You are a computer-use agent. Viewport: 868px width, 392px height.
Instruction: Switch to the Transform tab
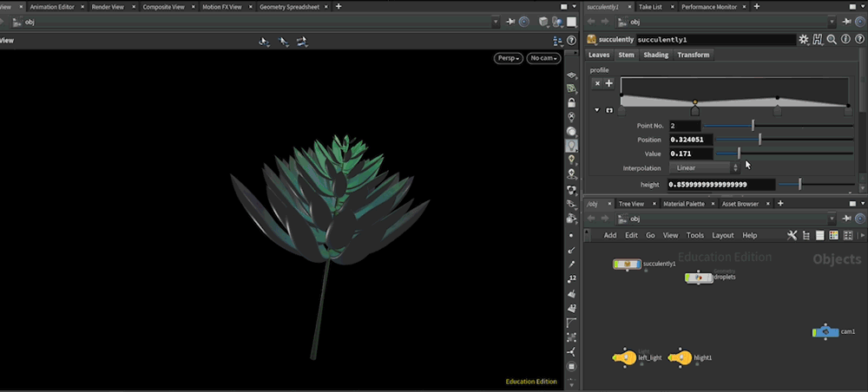coord(693,55)
